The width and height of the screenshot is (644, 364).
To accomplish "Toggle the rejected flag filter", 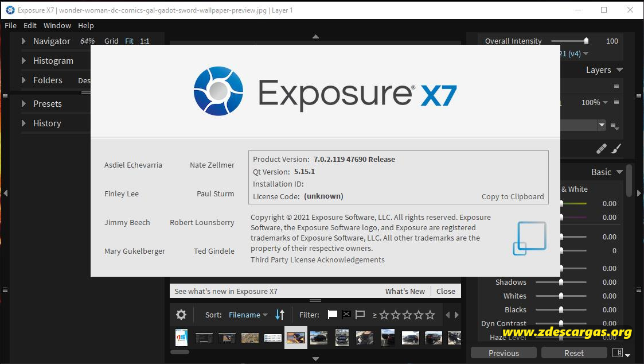I will click(x=346, y=315).
